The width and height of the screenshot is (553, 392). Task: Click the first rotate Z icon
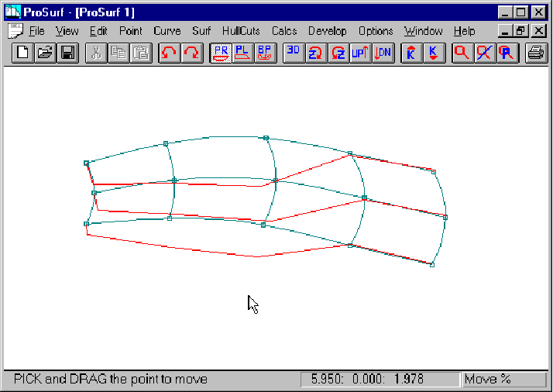316,53
